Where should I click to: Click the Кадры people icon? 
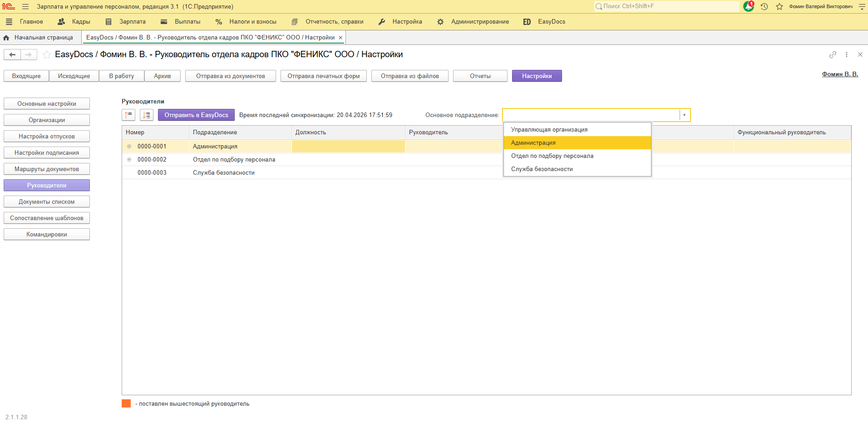[x=61, y=22]
